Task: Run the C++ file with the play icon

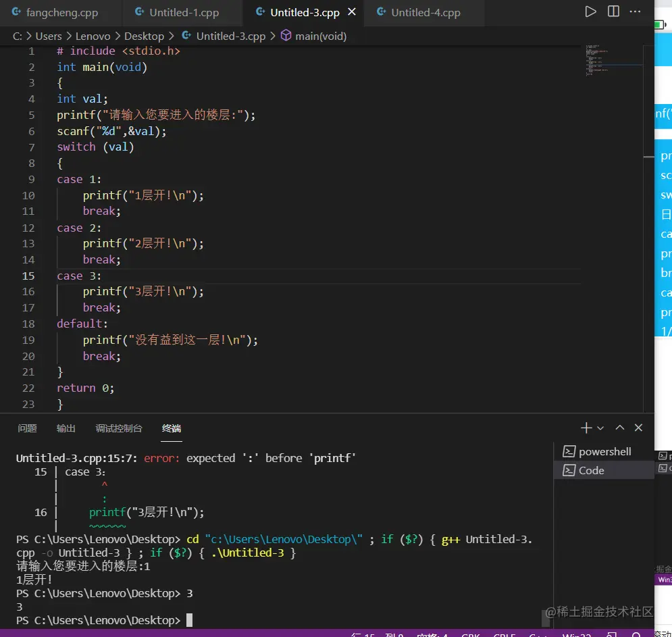Action: [590, 11]
